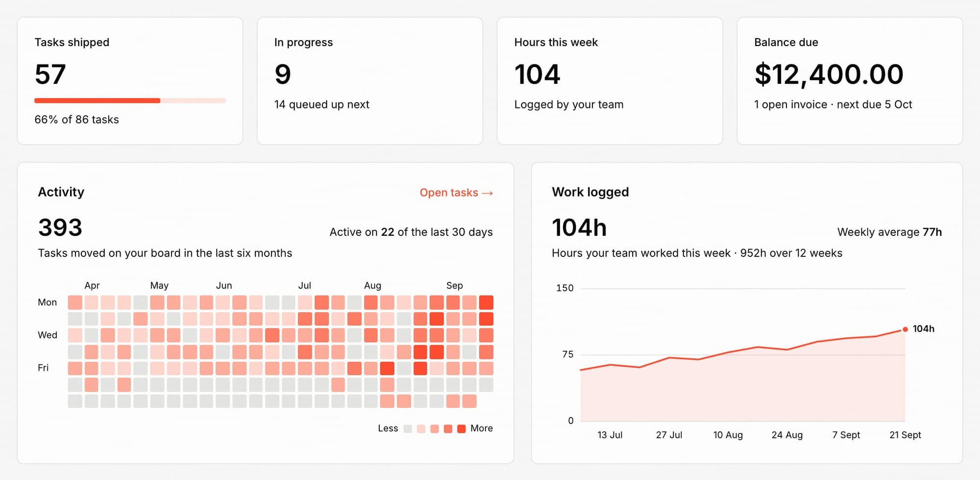Click the 'Wed' row label

[48, 335]
